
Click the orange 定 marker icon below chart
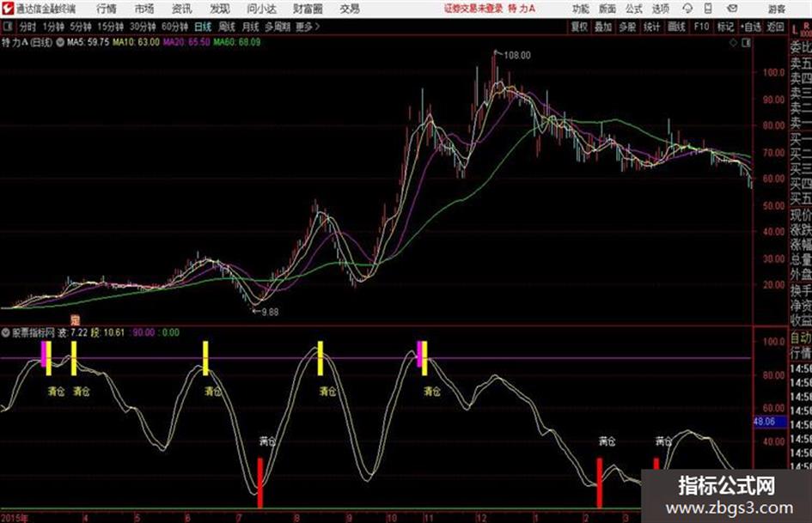(x=76, y=319)
